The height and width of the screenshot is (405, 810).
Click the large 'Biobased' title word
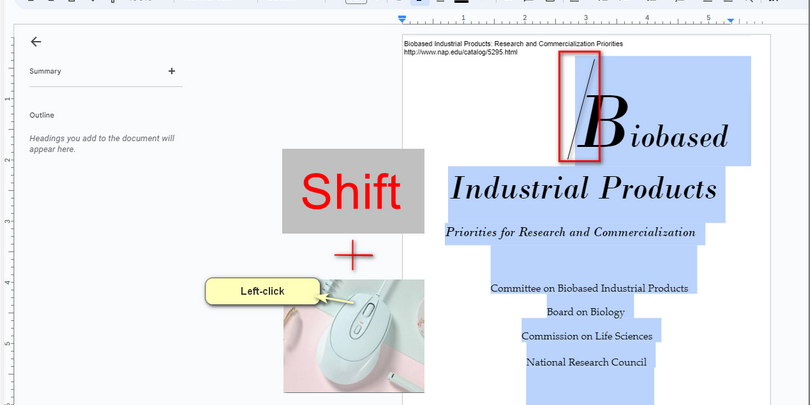(655, 121)
